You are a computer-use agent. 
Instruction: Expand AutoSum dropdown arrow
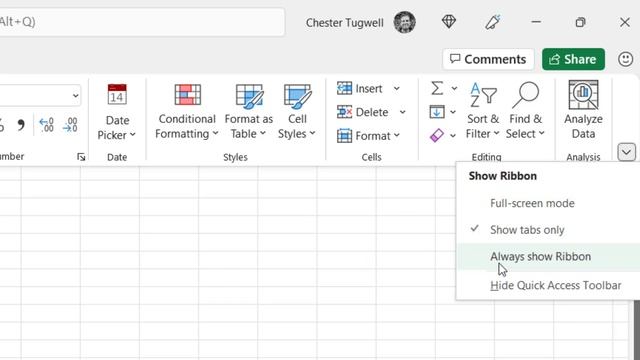[454, 88]
